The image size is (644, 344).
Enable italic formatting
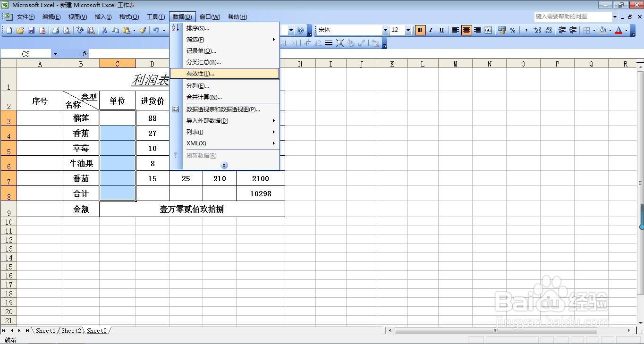pyautogui.click(x=430, y=30)
